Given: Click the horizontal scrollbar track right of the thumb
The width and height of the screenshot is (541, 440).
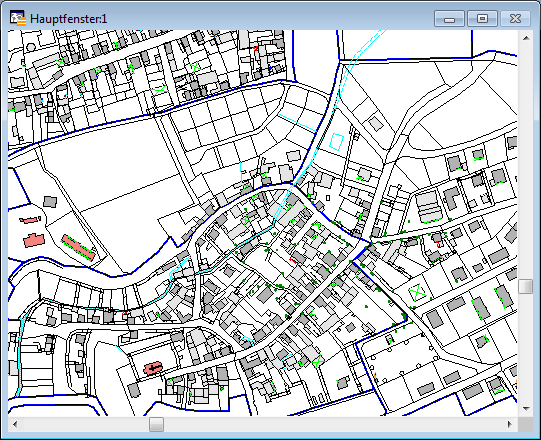Looking at the screenshot, I should click(333, 424).
